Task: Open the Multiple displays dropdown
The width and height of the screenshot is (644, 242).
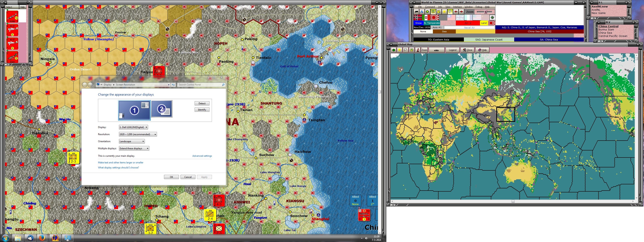Action: tap(134, 148)
